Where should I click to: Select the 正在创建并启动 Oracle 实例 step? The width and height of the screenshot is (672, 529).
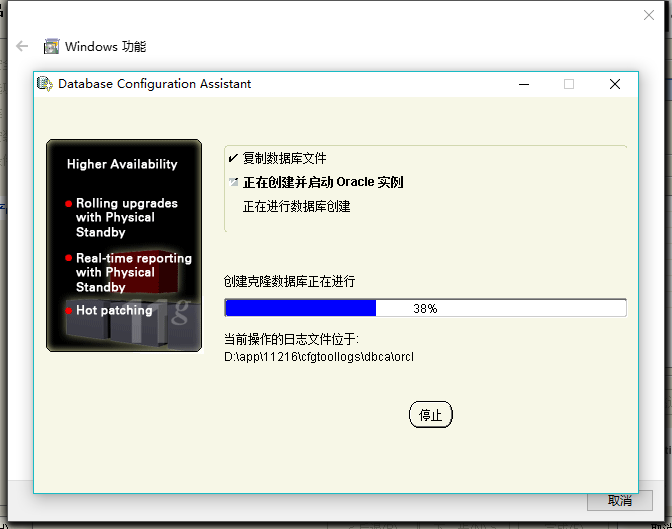[x=323, y=182]
